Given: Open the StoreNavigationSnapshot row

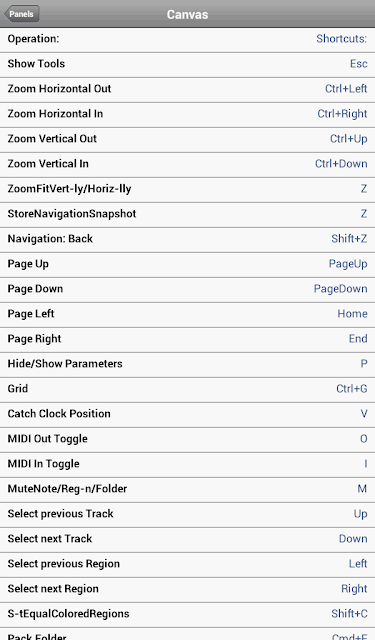Looking at the screenshot, I should (187, 215).
